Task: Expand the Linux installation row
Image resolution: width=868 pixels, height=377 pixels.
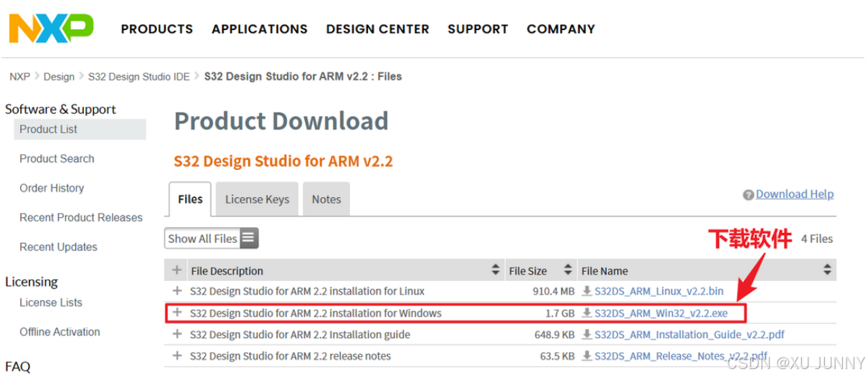Action: click(177, 291)
